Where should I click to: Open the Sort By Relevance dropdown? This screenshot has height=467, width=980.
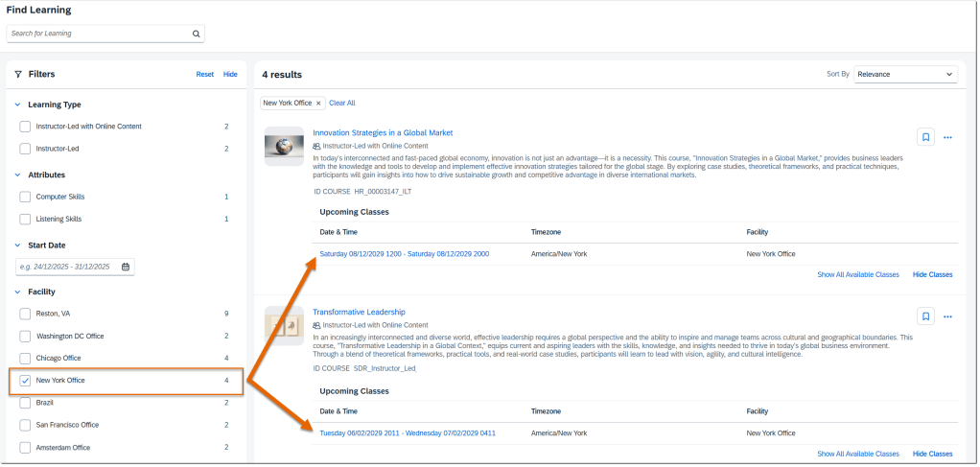pyautogui.click(x=905, y=74)
